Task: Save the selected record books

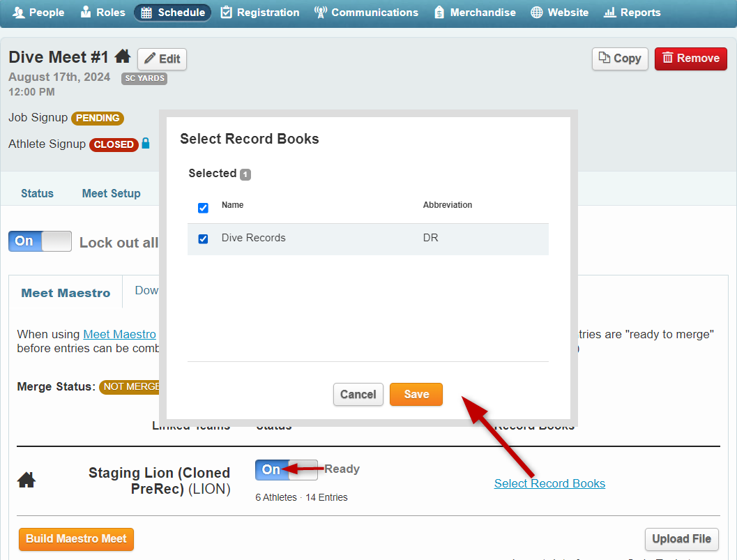Action: (416, 394)
